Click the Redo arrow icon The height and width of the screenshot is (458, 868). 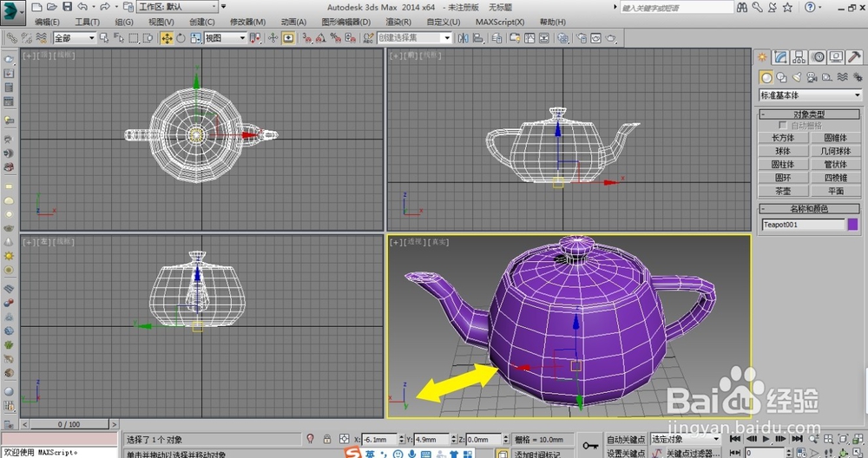coord(105,7)
